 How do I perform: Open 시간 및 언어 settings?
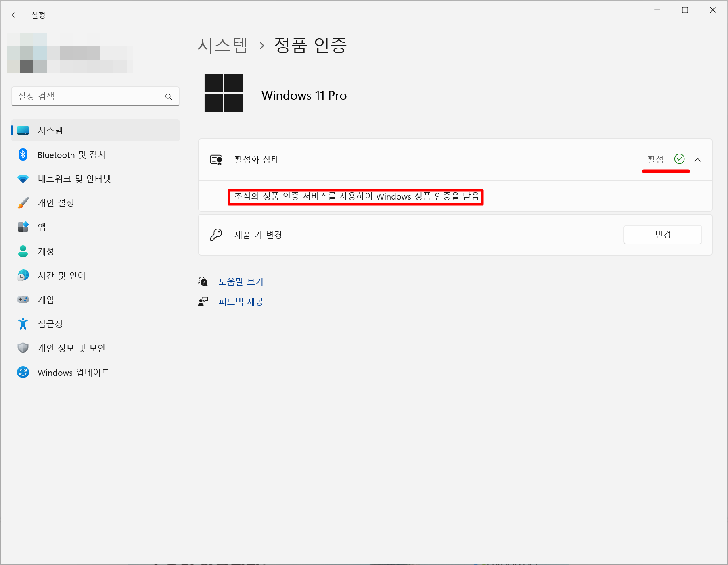click(x=95, y=275)
